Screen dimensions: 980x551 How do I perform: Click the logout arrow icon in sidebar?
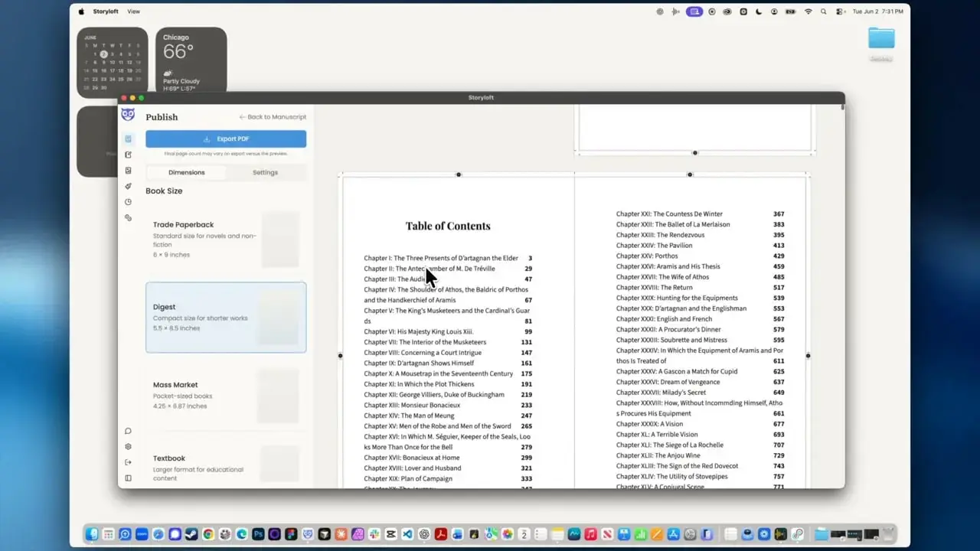pyautogui.click(x=128, y=462)
